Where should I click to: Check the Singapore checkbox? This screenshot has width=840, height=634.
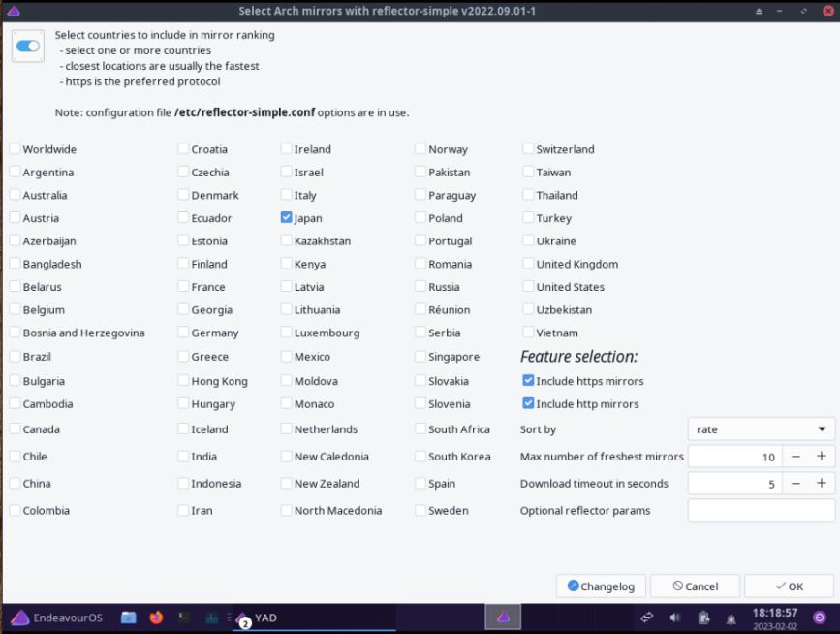pyautogui.click(x=420, y=356)
